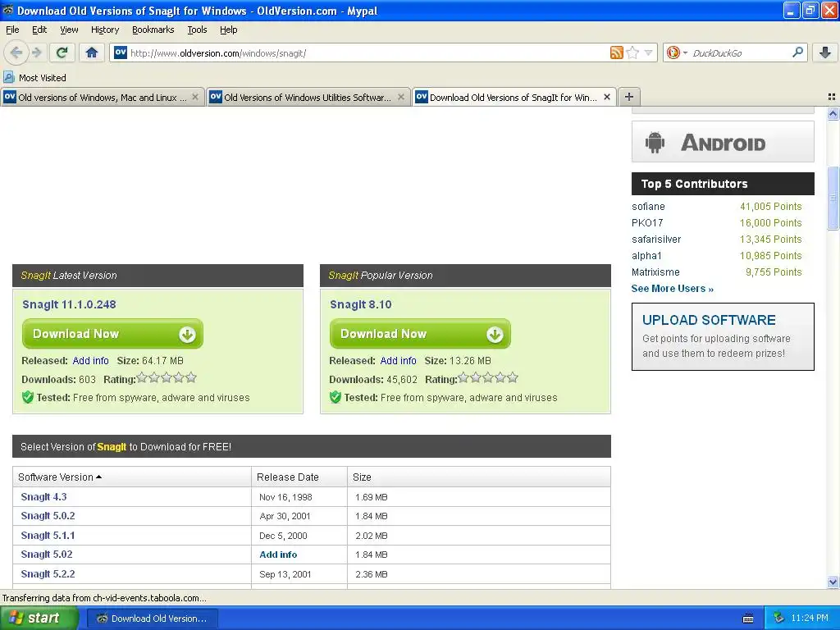This screenshot has width=840, height=630.
Task: Click green Tested shield under SnagIt 11.1.0.248
Action: [x=28, y=397]
